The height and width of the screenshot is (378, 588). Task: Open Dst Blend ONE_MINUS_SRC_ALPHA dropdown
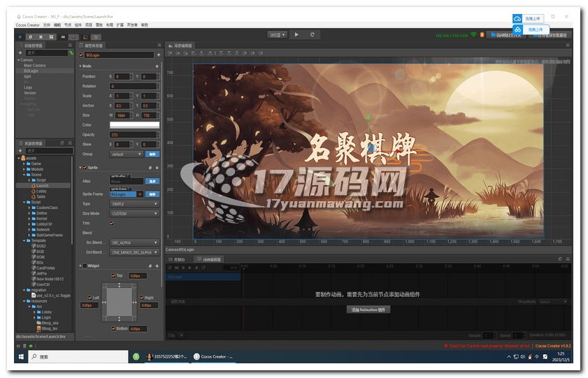(x=134, y=252)
